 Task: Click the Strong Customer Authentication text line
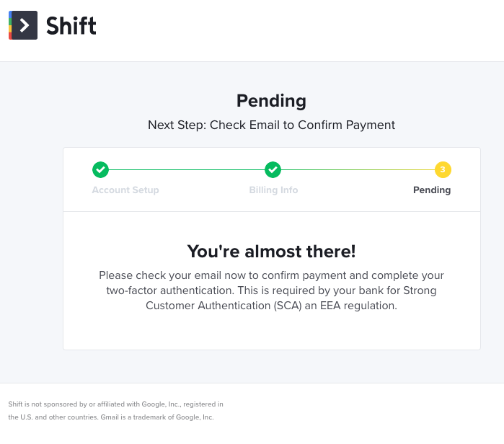pyautogui.click(x=271, y=306)
